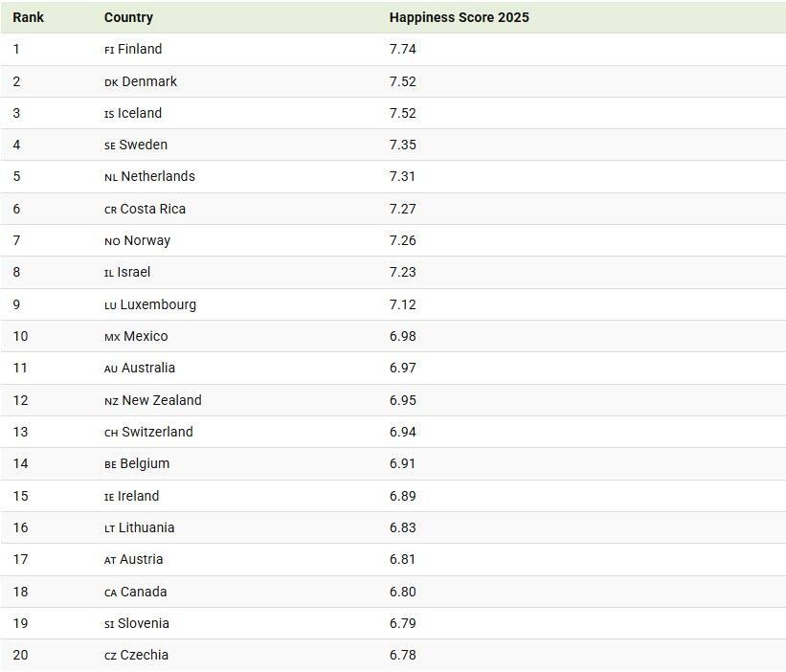
Task: Click rank number 14 for Belgium
Action: coord(21,463)
